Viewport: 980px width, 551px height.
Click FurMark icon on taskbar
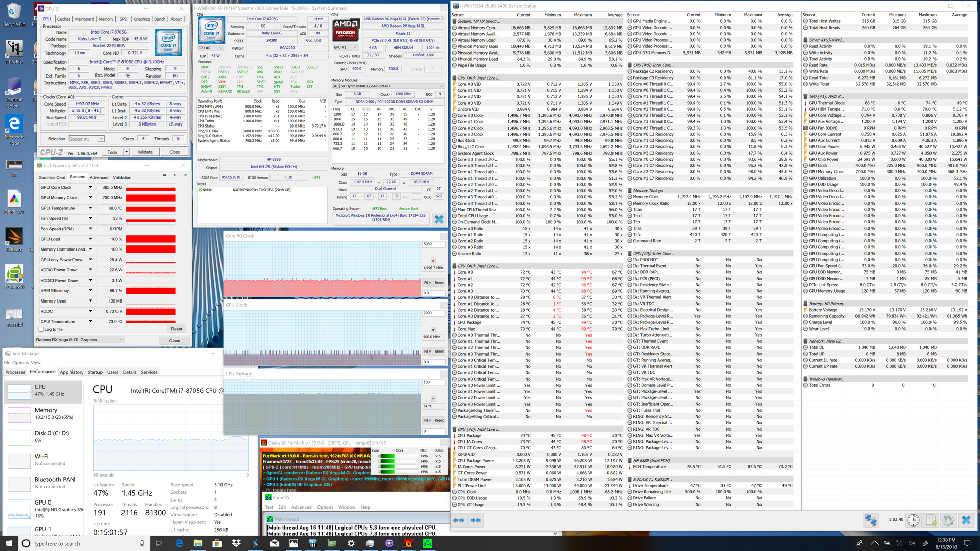pos(408,543)
